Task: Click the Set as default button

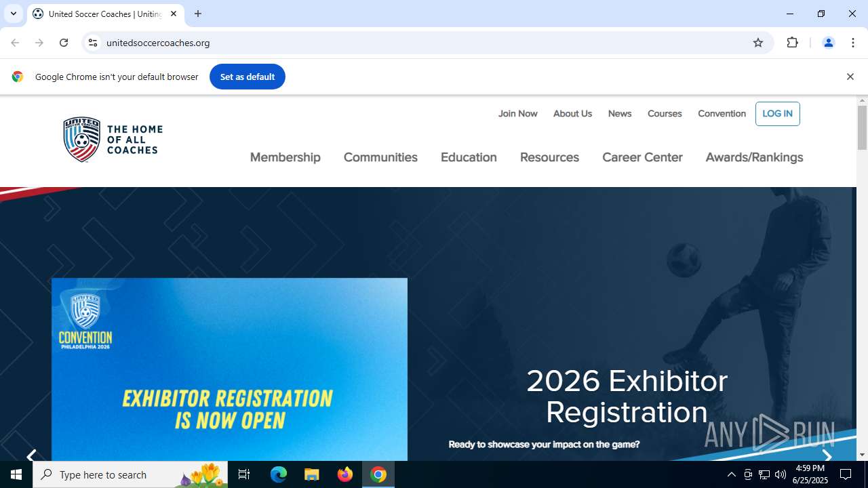Action: click(x=248, y=77)
